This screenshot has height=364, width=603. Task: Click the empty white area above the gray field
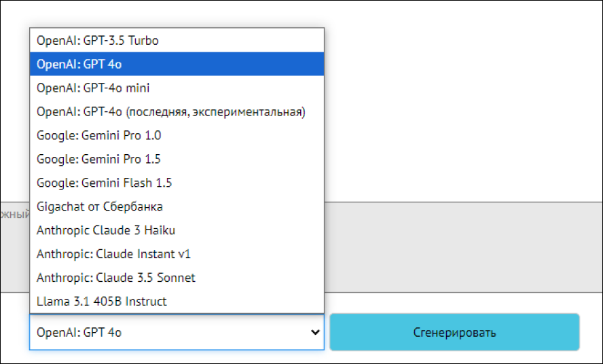click(462, 102)
